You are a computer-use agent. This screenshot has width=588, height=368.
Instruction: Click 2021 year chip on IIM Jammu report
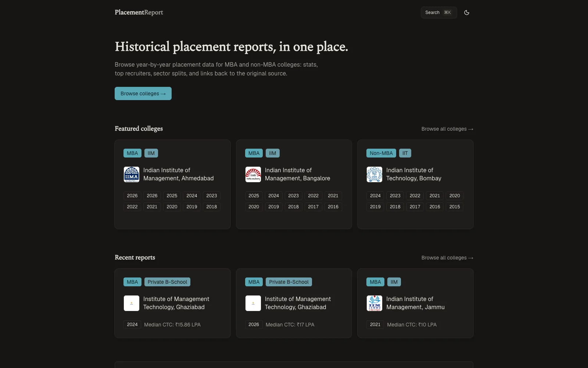coord(375,325)
